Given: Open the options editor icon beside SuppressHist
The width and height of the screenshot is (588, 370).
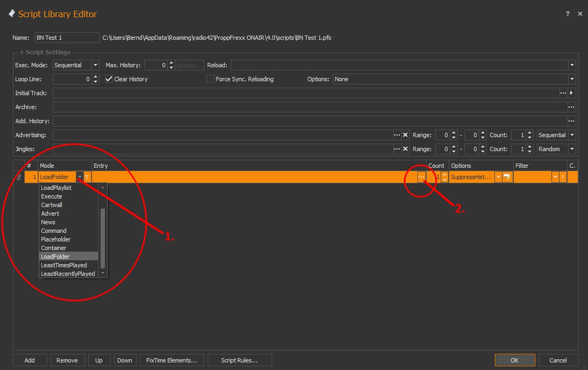Looking at the screenshot, I should 507,177.
